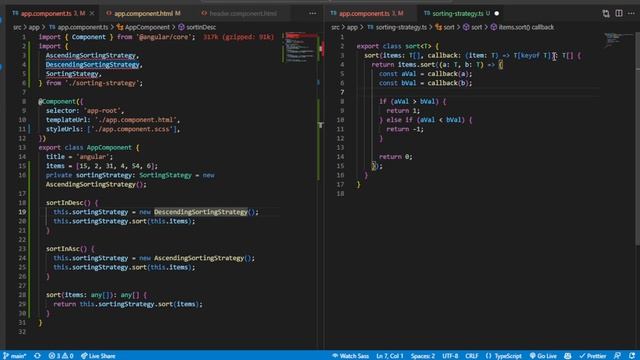
Task: Close the left app.component.ts tab
Action: click(92, 13)
